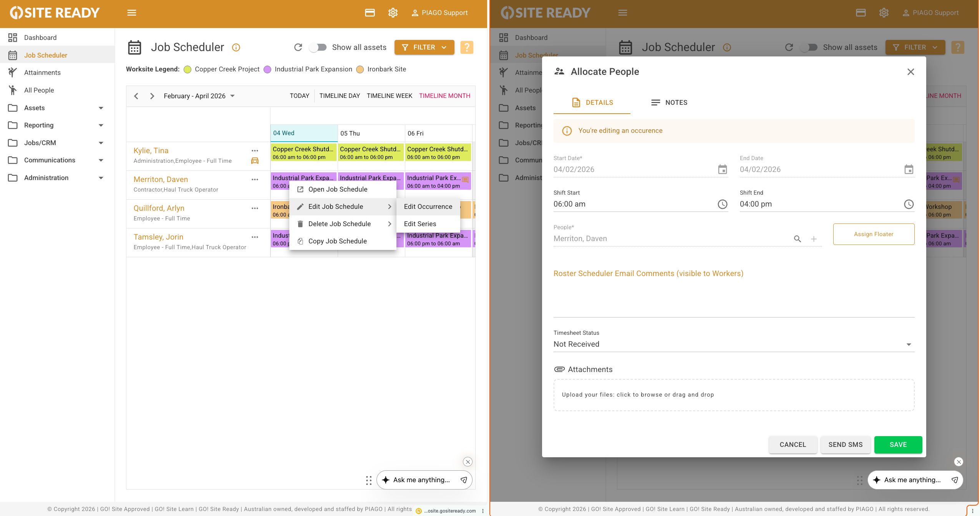Click three-dot menu for Kylie, Tina

[255, 150]
